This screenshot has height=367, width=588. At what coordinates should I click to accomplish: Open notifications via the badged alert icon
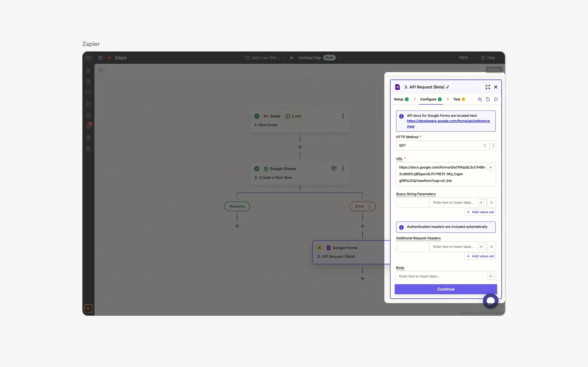pyautogui.click(x=88, y=126)
